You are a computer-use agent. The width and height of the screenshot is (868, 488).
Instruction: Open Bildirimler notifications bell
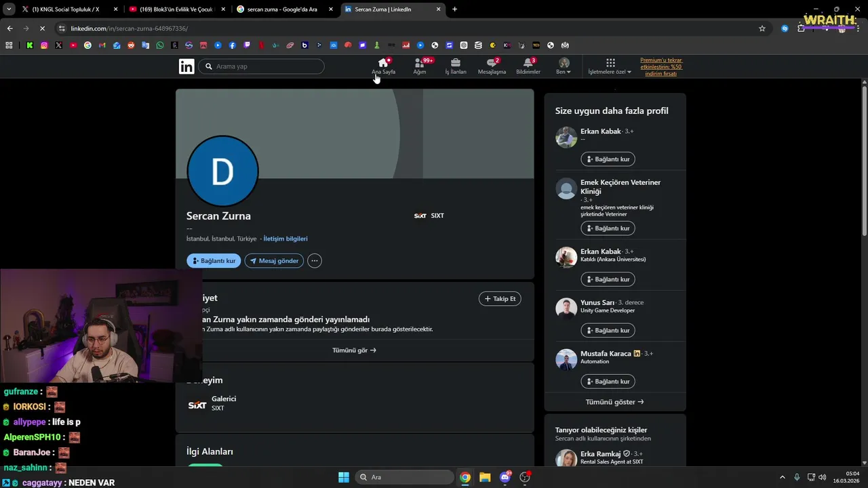coord(528,66)
